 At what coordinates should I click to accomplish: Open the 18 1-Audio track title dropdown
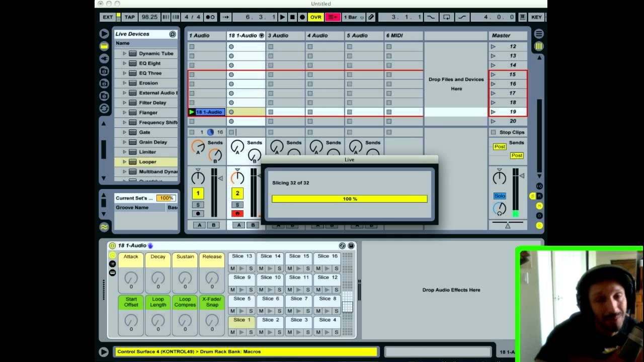point(261,36)
